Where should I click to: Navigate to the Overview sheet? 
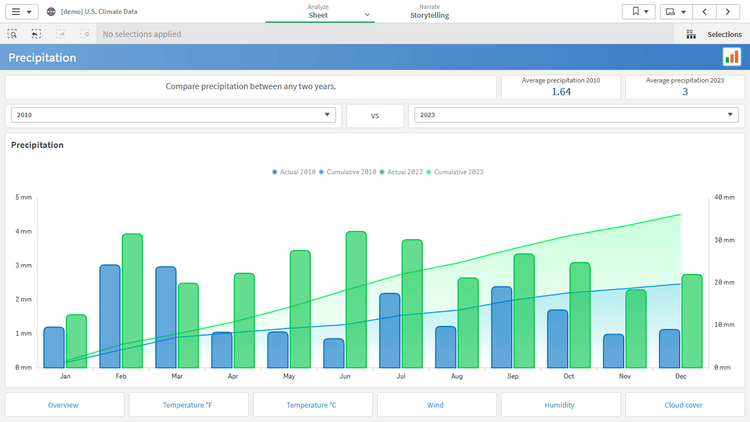64,405
